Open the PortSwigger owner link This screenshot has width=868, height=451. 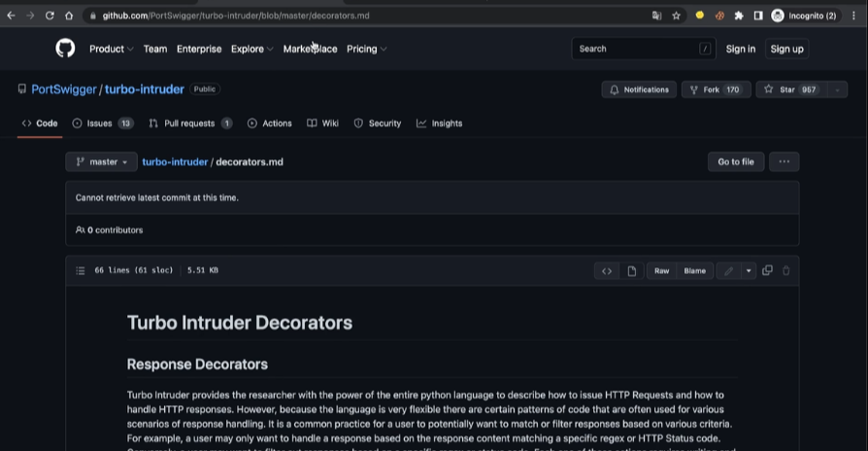click(x=64, y=89)
